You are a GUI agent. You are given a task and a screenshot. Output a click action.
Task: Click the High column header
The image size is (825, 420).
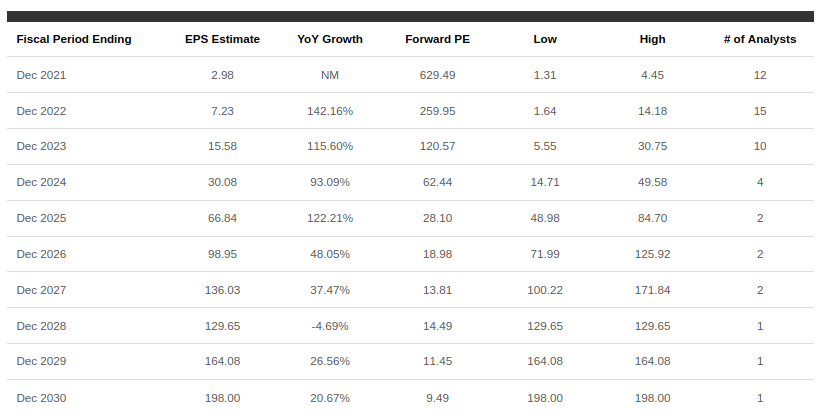652,39
